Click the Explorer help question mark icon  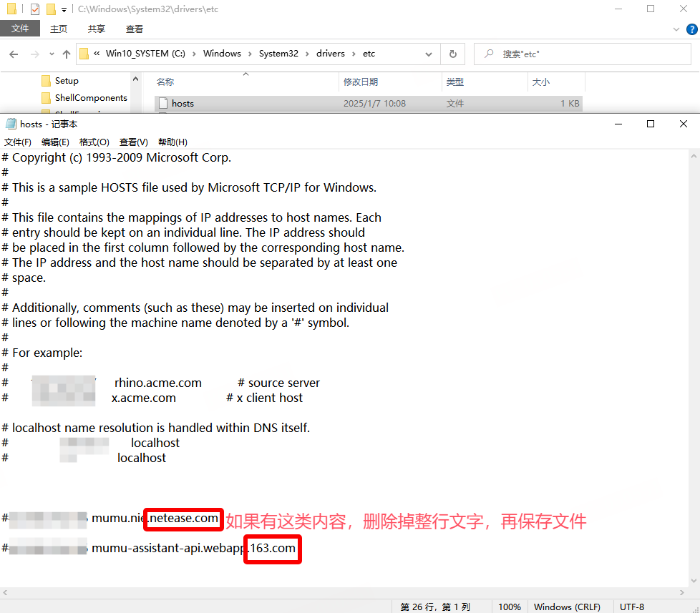click(693, 29)
